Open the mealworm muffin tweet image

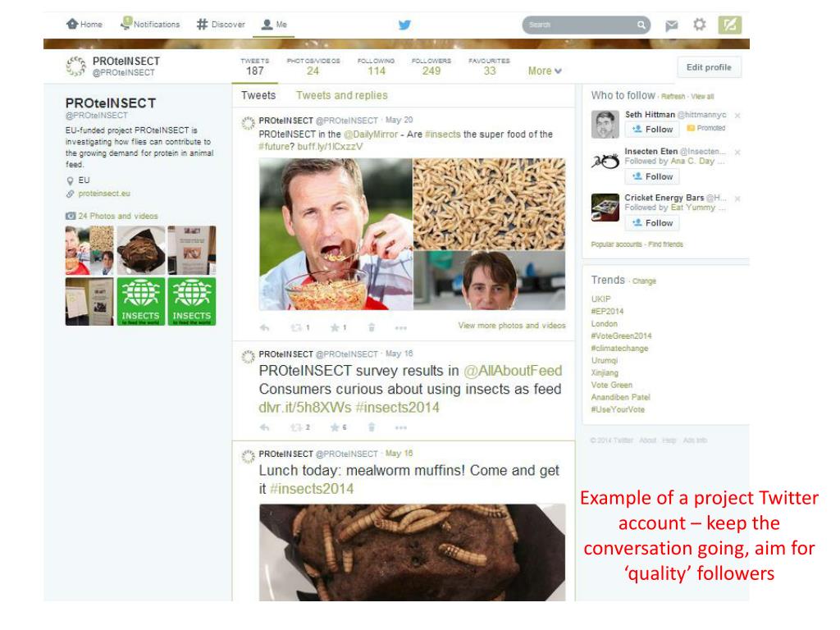412,552
